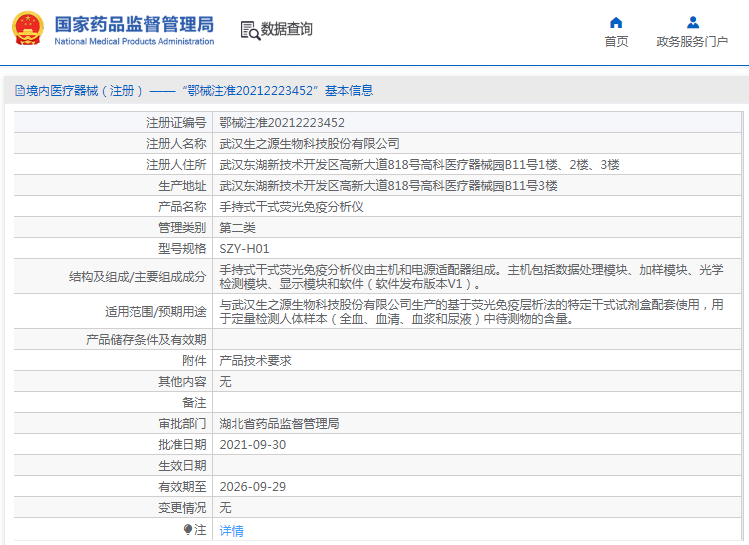Click the 政务服务门户 text label
The height and width of the screenshot is (545, 749).
pyautogui.click(x=692, y=42)
